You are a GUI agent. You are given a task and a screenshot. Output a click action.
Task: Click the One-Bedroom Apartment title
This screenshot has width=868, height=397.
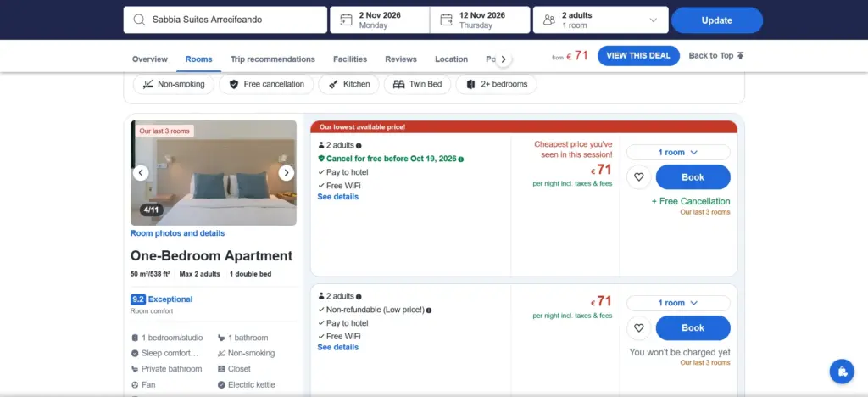(211, 256)
